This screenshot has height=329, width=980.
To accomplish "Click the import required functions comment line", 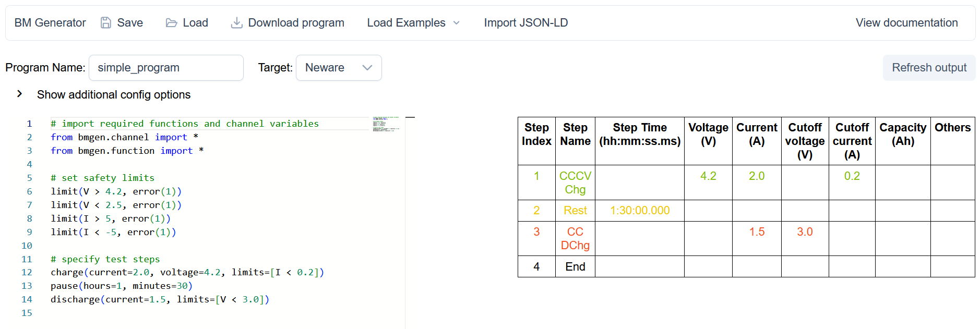I will click(185, 124).
